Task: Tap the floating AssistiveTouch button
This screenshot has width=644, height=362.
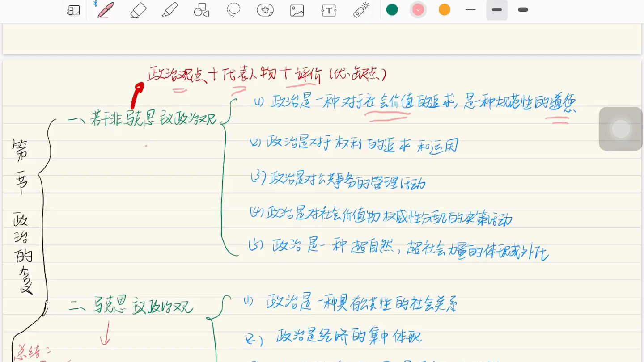Action: point(621,129)
